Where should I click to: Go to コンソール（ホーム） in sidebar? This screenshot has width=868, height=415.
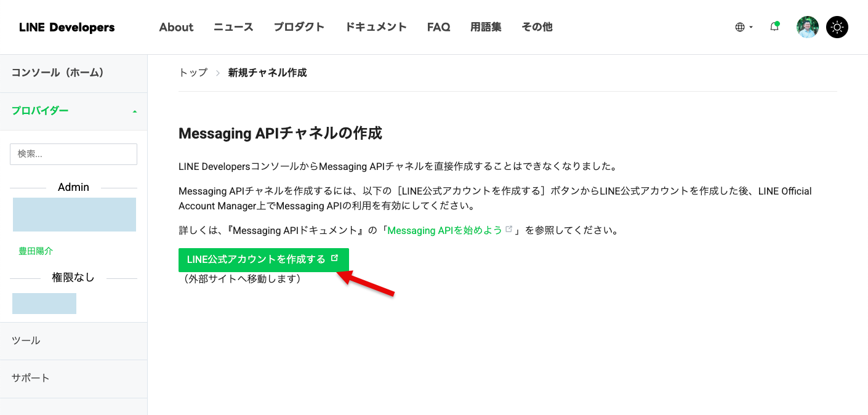73,73
